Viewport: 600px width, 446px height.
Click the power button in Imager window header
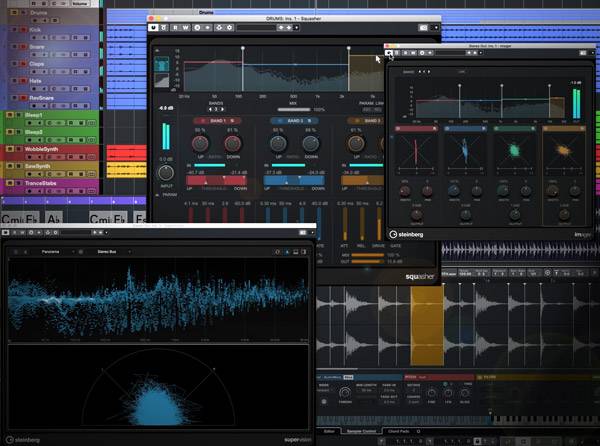(389, 53)
